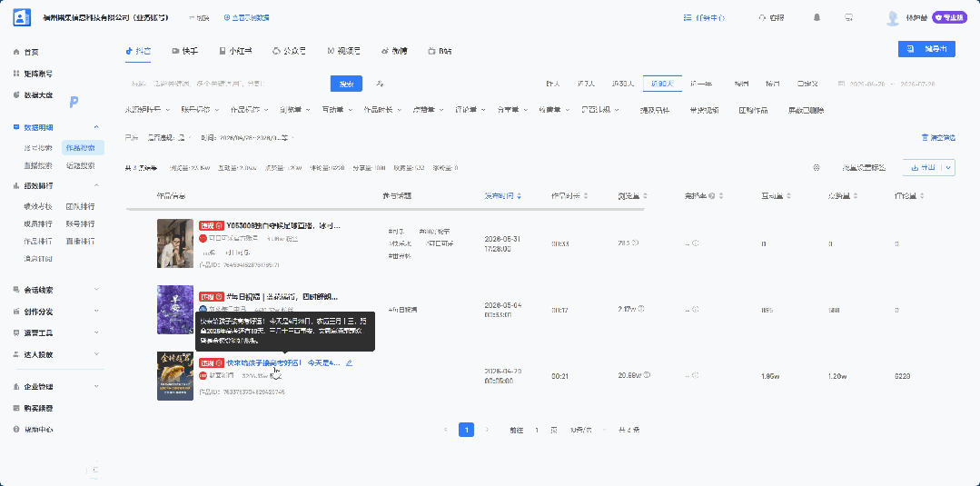The width and height of the screenshot is (980, 486).
Task: Open 话题搜索 in the sidebar
Action: 80,165
